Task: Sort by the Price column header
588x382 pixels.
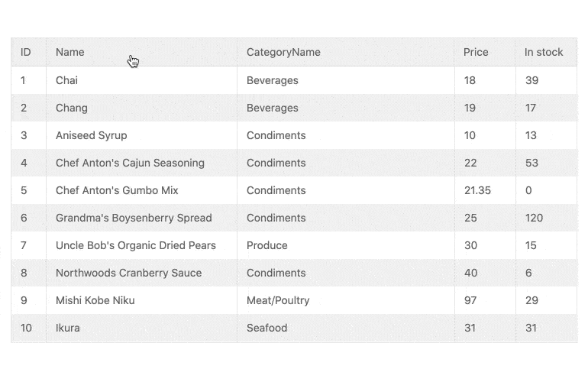Action: [476, 52]
